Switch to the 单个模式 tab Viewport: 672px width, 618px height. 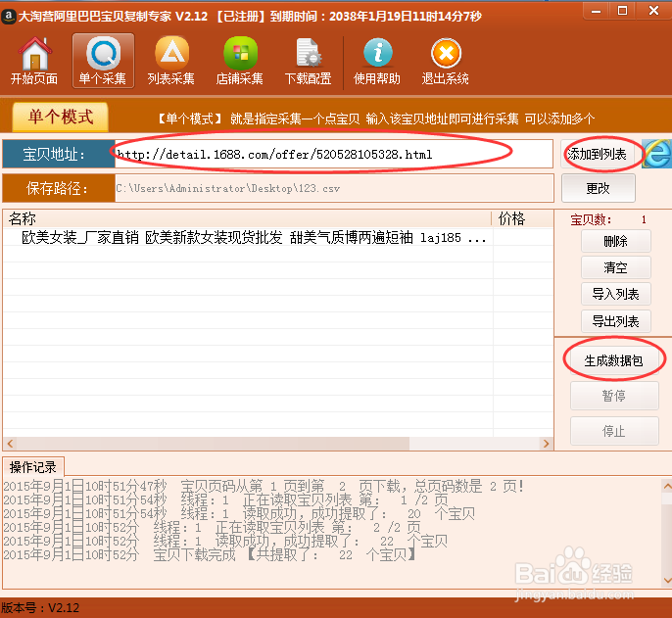coord(61,117)
